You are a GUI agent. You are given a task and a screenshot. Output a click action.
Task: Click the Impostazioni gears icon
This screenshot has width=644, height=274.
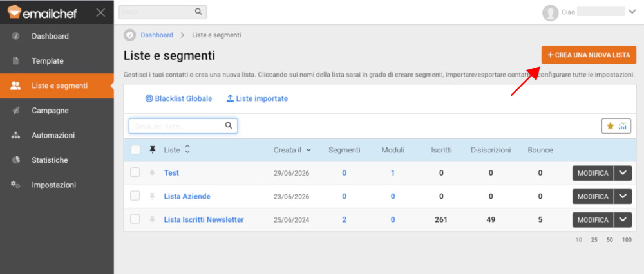pyautogui.click(x=15, y=185)
